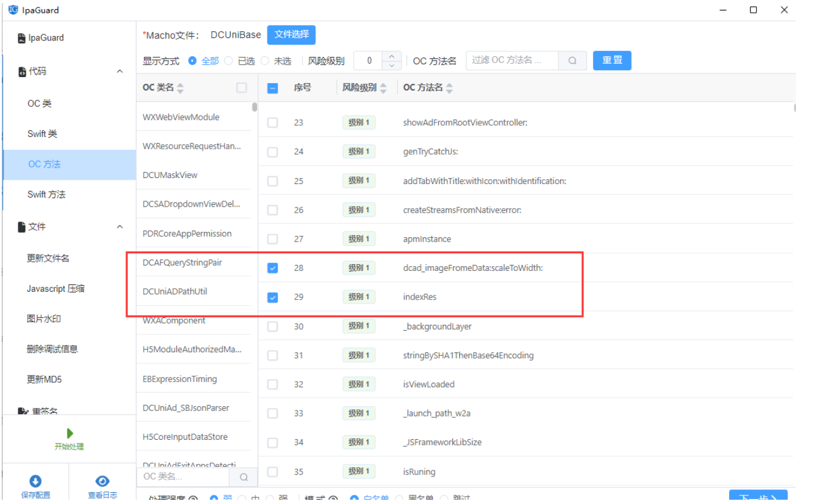Sort by OC 类名 column arrows

click(x=180, y=88)
